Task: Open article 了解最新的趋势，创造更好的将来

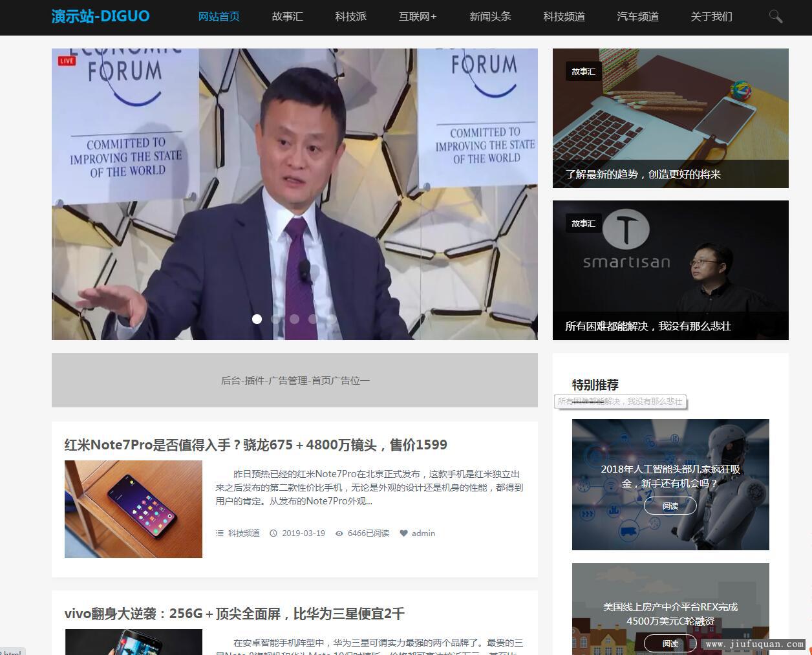Action: [643, 174]
